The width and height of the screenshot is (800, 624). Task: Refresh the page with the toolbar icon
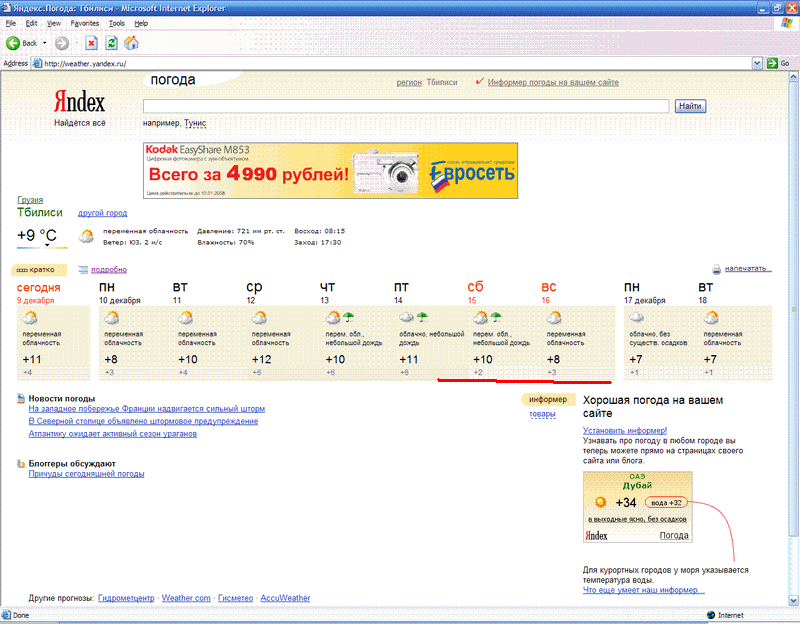[x=111, y=43]
